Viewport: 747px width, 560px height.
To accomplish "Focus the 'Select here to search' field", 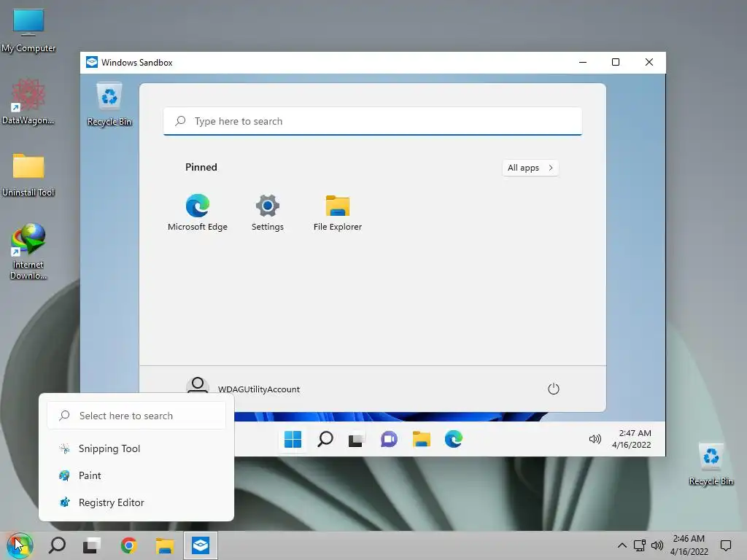I will click(x=136, y=415).
